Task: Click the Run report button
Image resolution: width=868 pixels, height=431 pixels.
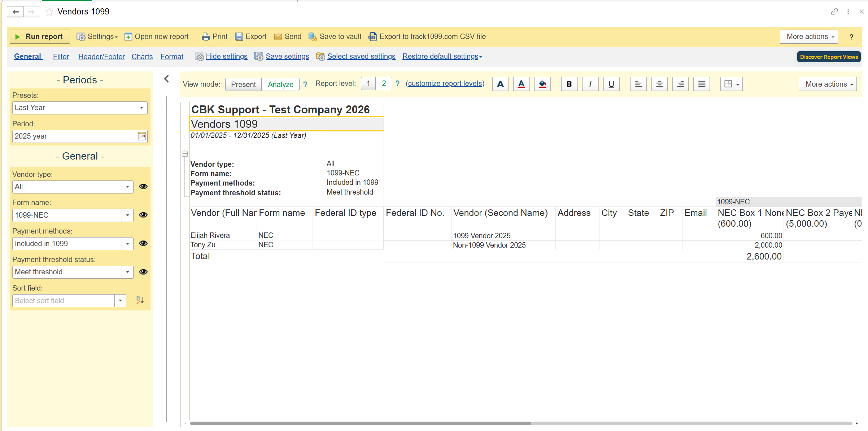Action: click(x=39, y=37)
